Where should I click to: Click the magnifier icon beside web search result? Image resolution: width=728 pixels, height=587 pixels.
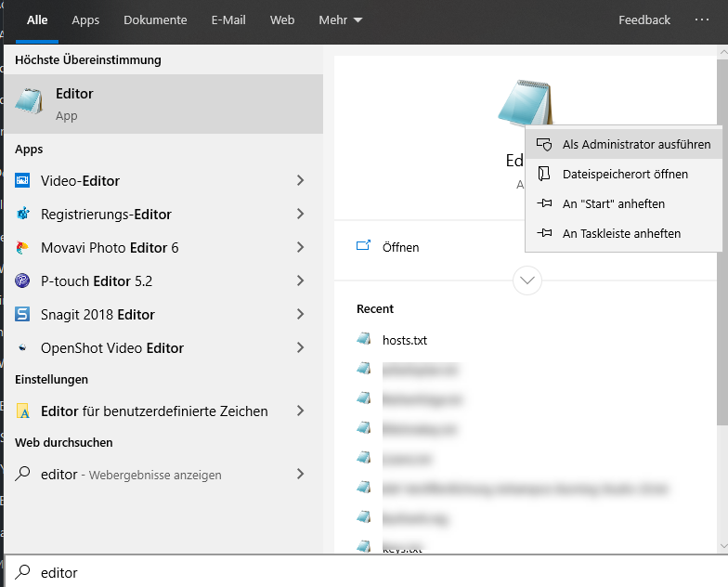[22, 474]
